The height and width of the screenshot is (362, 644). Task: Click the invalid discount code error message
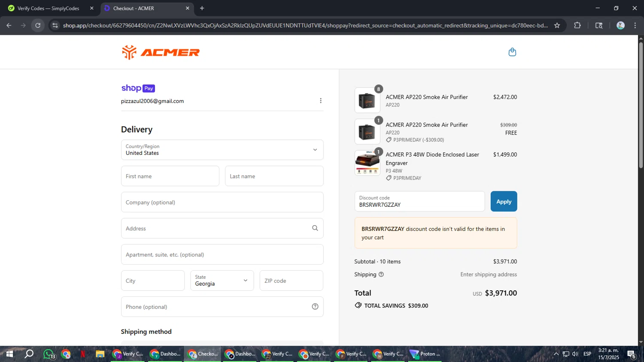(435, 233)
